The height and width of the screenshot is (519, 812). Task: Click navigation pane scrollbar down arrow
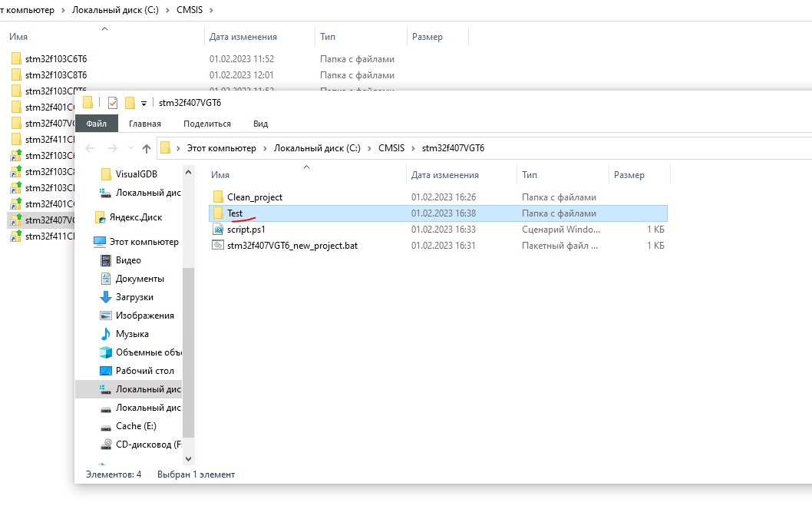(x=188, y=458)
